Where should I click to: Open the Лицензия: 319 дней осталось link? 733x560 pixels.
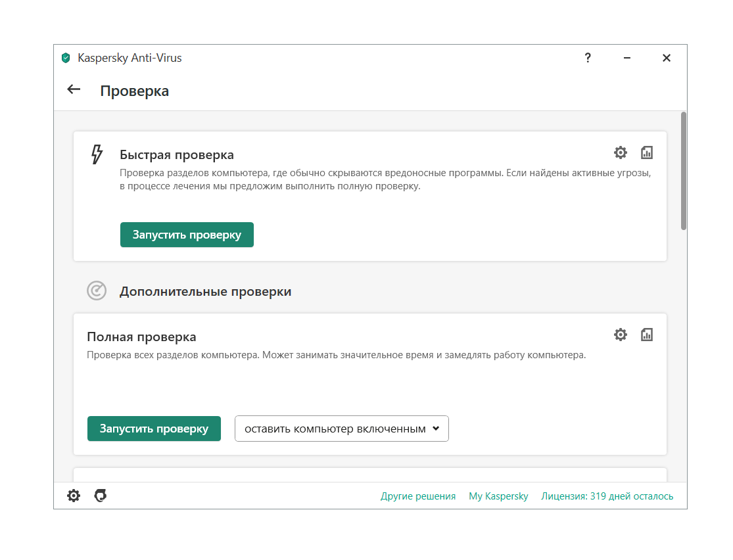coord(607,496)
